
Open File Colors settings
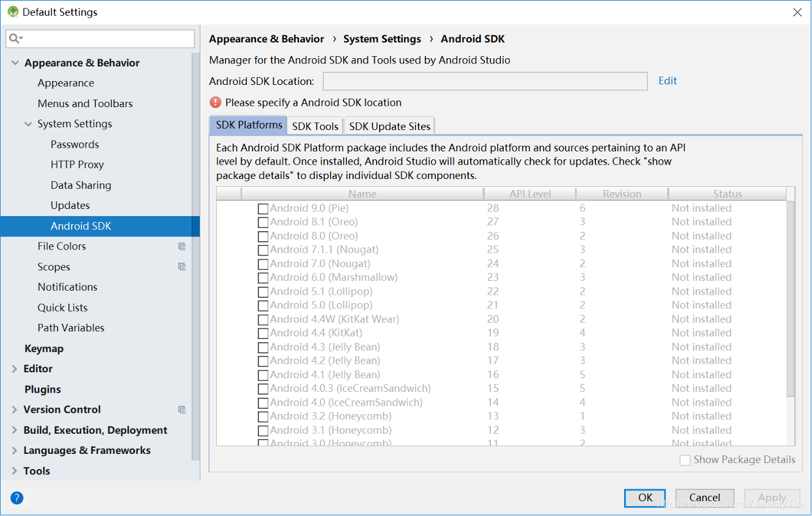click(x=62, y=246)
